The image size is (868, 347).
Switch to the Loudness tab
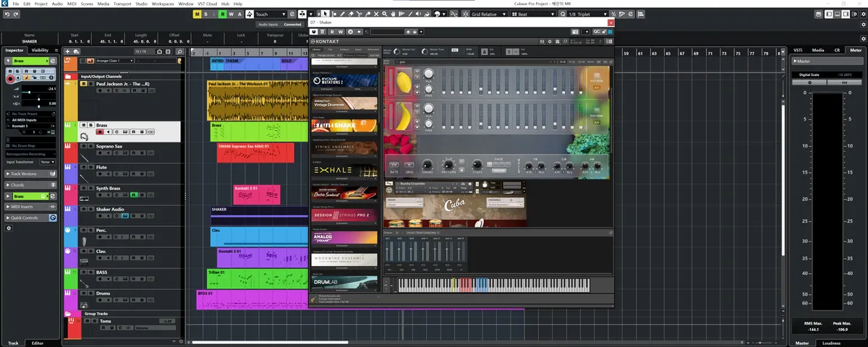pyautogui.click(x=831, y=343)
